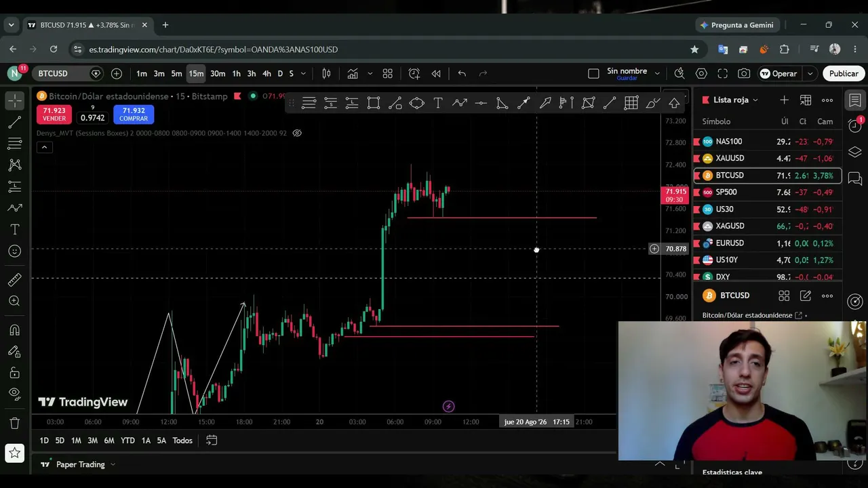This screenshot has width=868, height=488.
Task: Enter fullscreen mode
Action: point(723,73)
